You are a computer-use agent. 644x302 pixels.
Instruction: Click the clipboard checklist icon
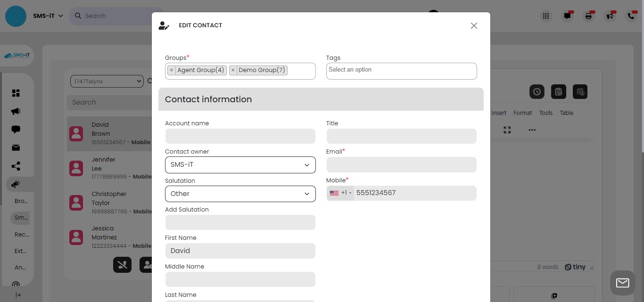(x=558, y=91)
